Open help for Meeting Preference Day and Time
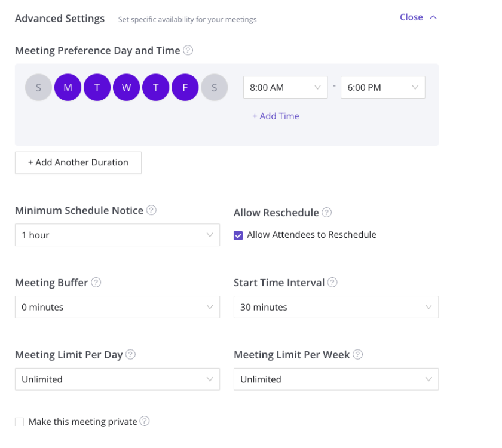The height and width of the screenshot is (448, 502). pos(188,50)
